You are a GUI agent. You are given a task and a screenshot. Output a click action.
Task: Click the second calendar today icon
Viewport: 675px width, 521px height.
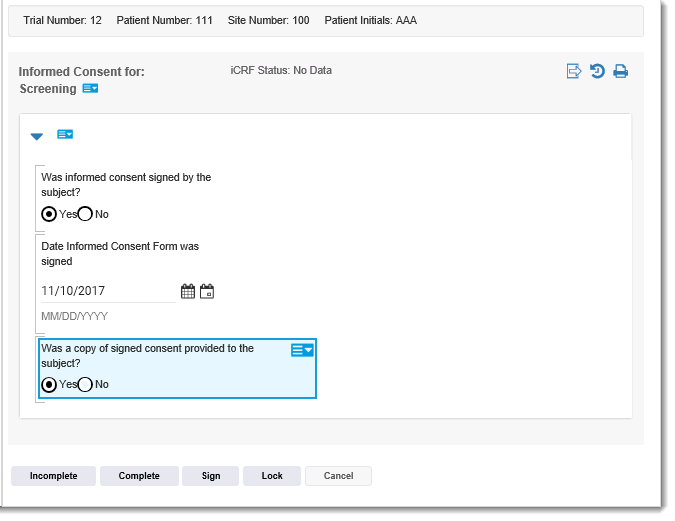point(207,292)
